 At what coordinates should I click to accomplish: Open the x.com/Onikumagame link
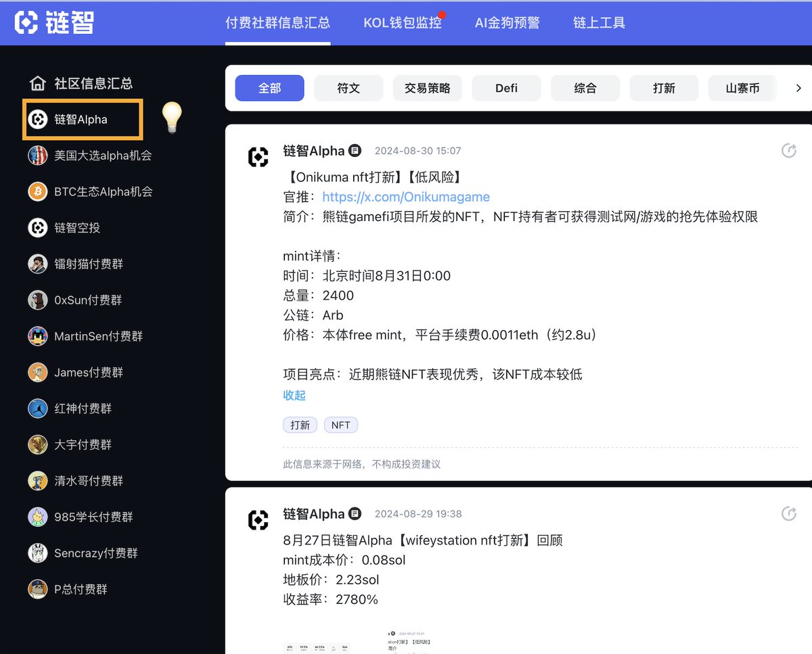point(406,197)
